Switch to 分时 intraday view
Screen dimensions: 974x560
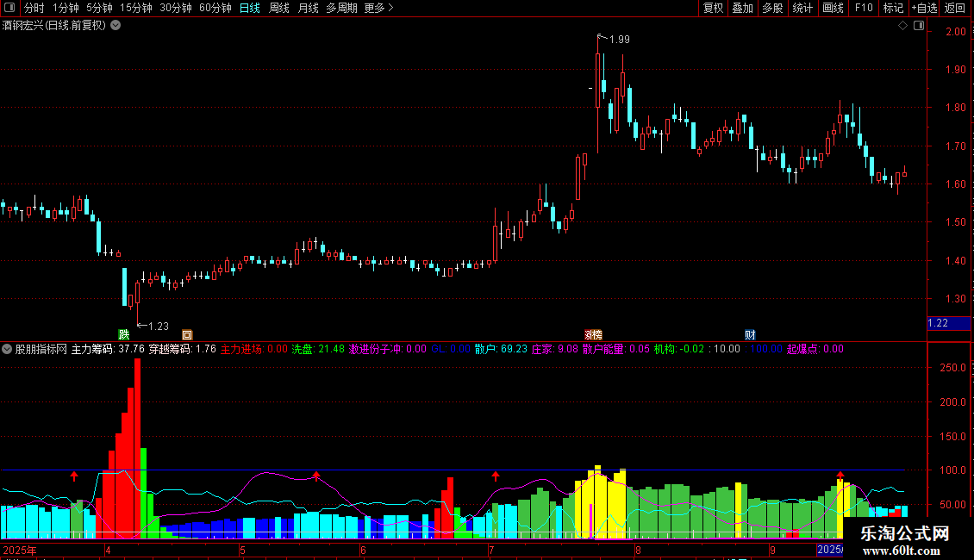coord(34,8)
